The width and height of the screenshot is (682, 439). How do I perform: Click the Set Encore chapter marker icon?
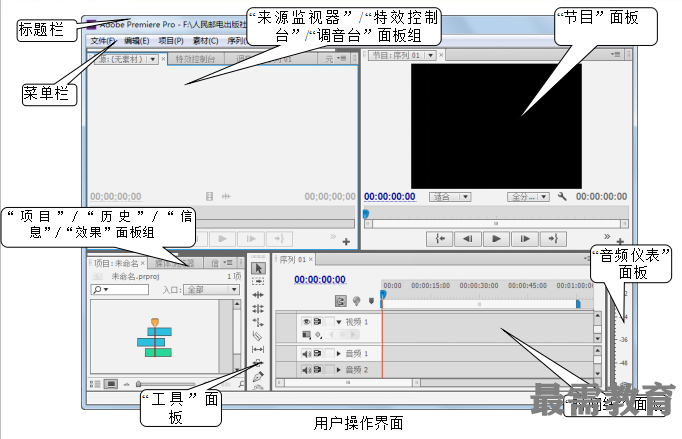click(357, 301)
